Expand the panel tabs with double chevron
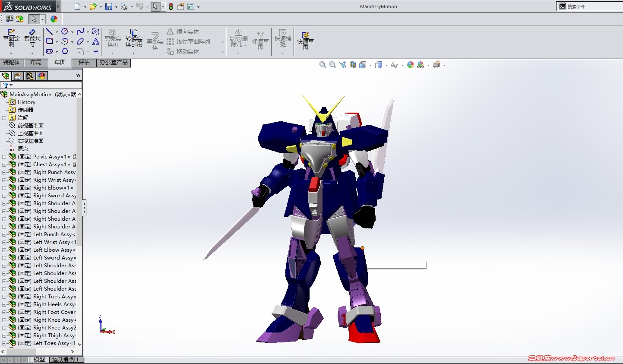Image resolution: width=623 pixels, height=364 pixels. [x=78, y=76]
